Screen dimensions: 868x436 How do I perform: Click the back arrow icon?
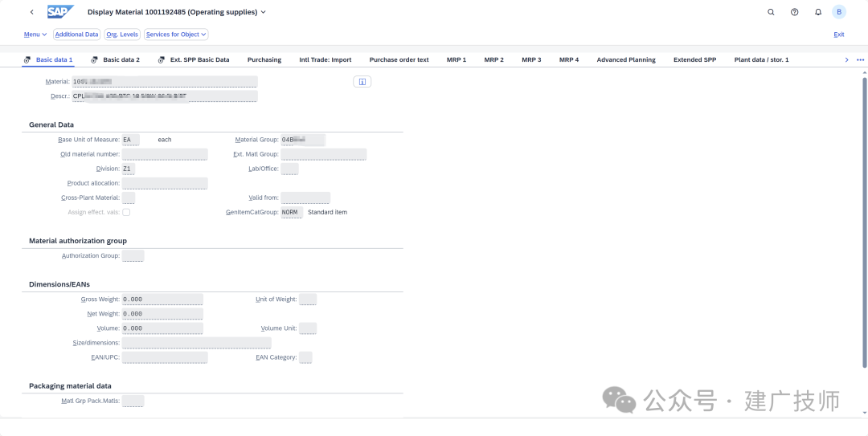click(x=31, y=12)
